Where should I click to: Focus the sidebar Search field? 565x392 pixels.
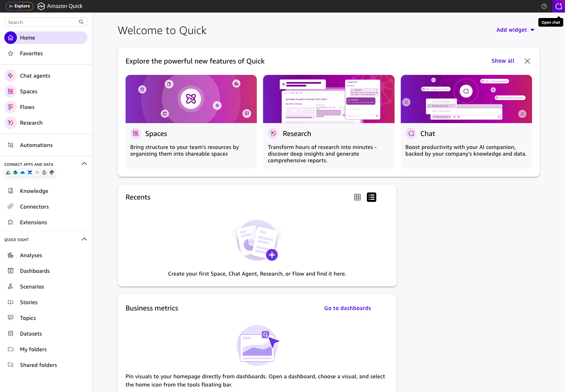pos(46,22)
